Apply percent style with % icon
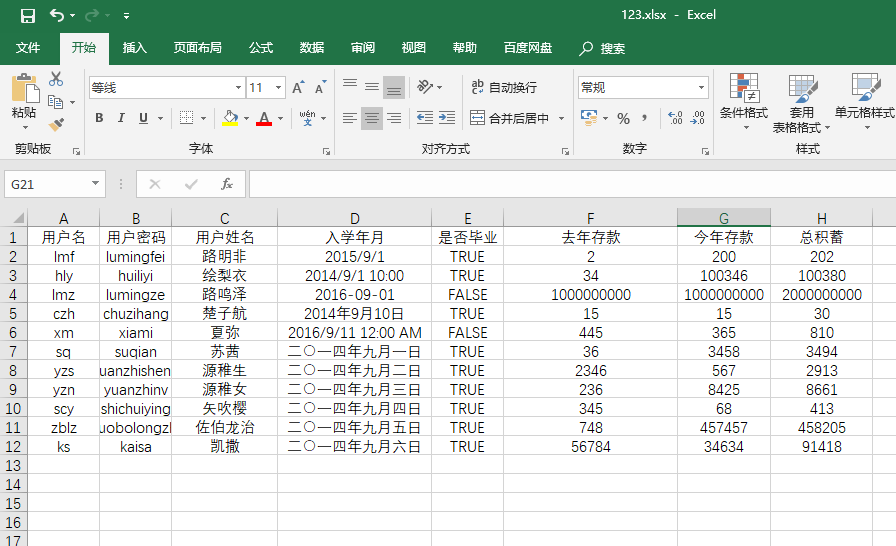This screenshot has width=896, height=546. pyautogui.click(x=623, y=118)
